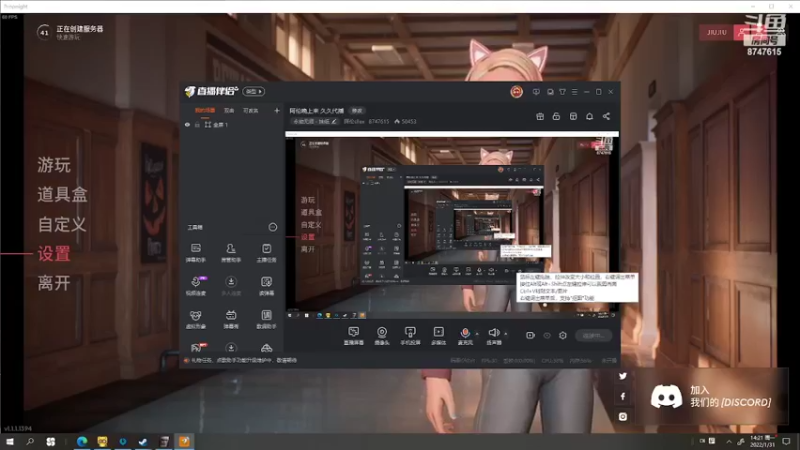
Task: Open the 视频连麦 tool with purple badge
Action: tap(196, 286)
